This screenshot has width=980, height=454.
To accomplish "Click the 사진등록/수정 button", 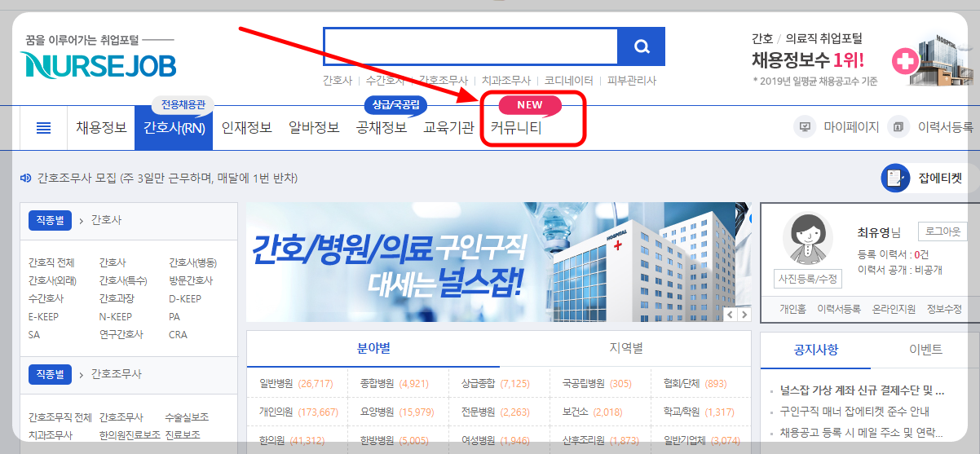I will 807,280.
